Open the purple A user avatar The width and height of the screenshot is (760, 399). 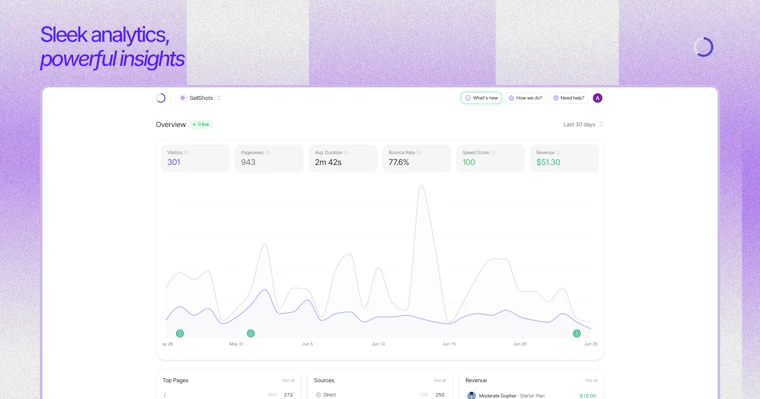pos(598,98)
